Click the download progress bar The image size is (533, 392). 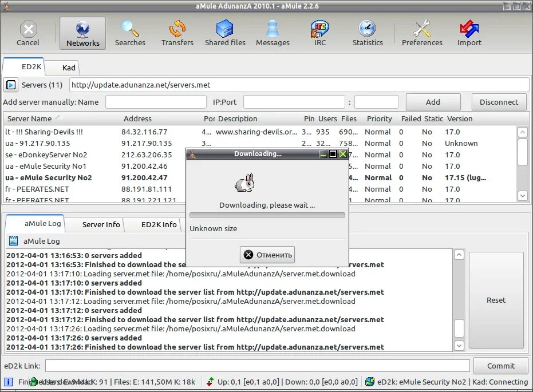267,215
